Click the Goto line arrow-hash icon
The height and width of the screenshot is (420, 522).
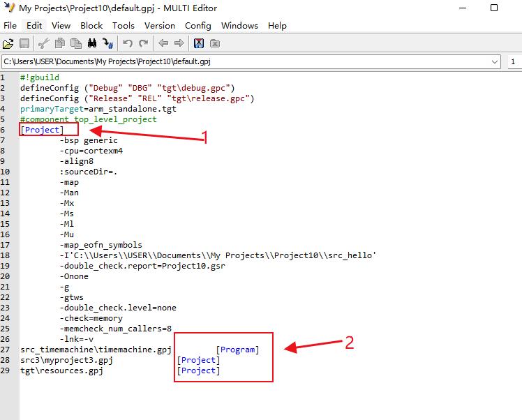(107, 43)
